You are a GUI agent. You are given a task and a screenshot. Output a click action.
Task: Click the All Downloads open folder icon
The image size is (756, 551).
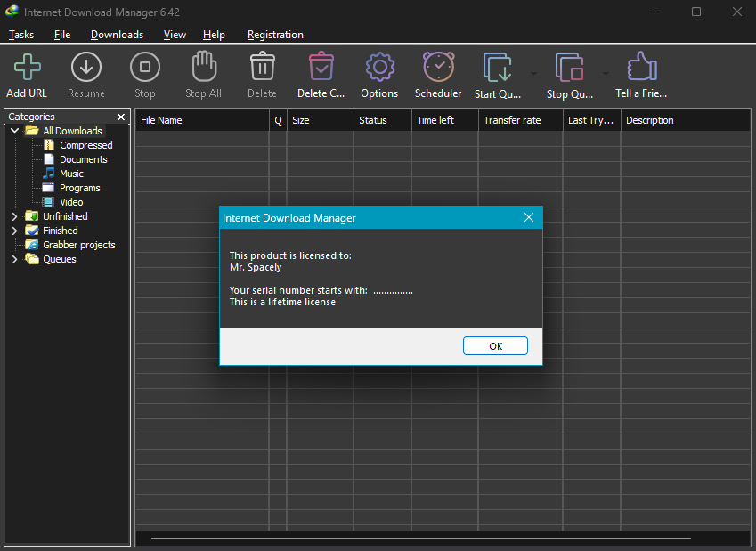coord(32,130)
